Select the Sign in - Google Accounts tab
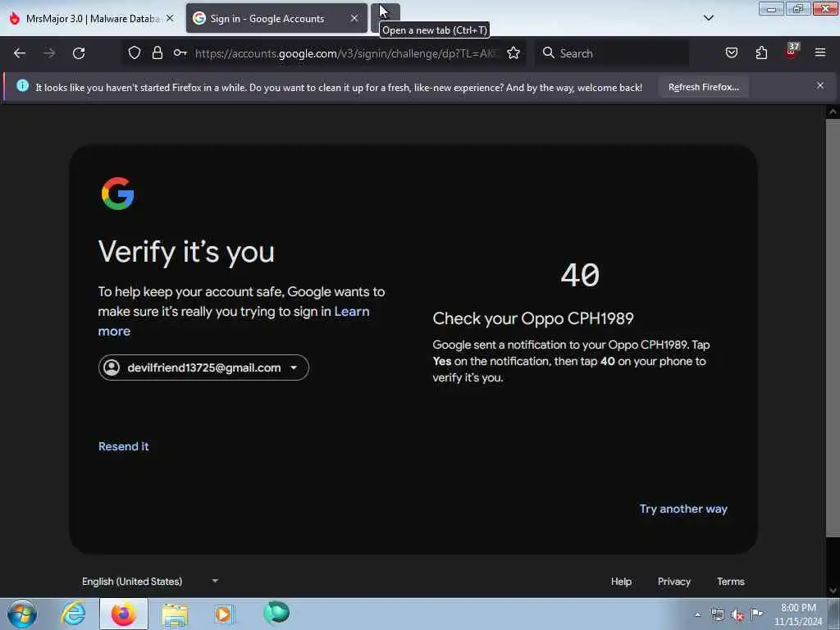840x630 pixels. pyautogui.click(x=276, y=18)
